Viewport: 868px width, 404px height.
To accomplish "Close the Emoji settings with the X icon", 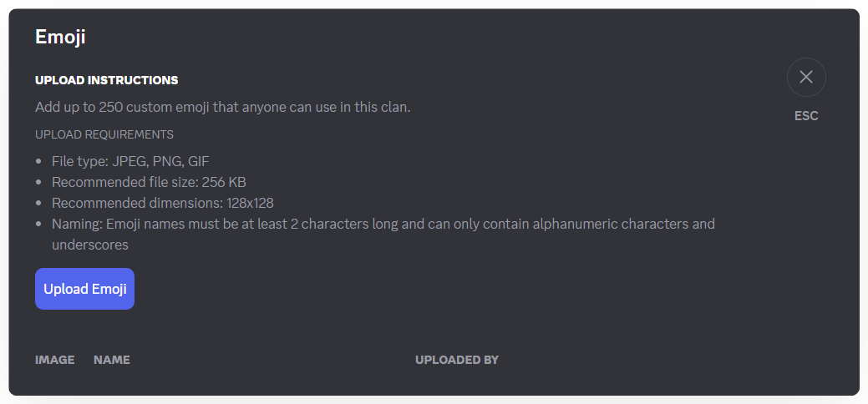I will coord(806,78).
